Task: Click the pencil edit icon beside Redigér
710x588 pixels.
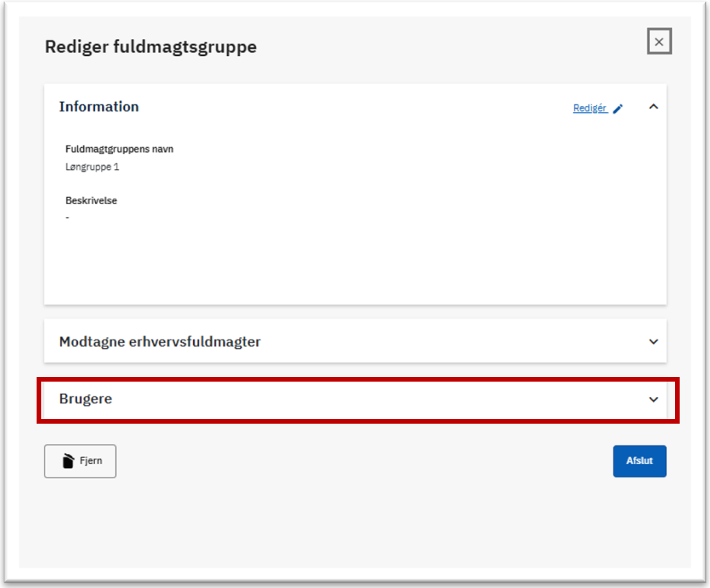Action: click(x=618, y=109)
